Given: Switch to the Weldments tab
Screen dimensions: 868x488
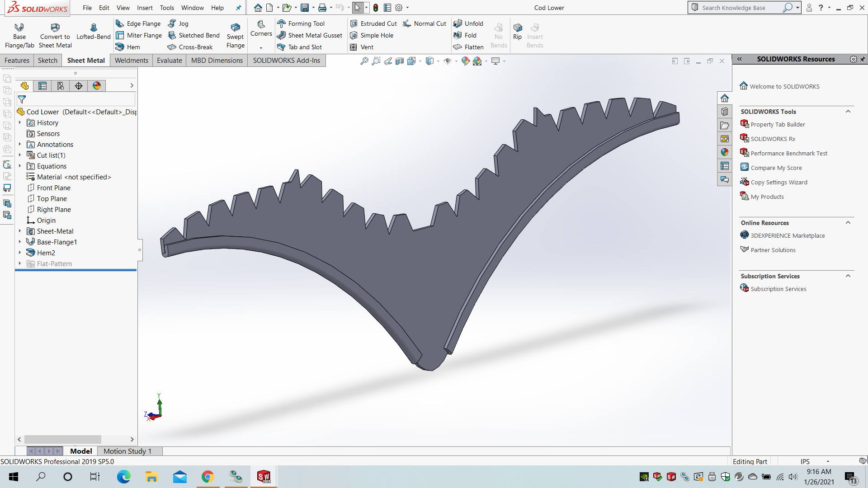Looking at the screenshot, I should [131, 61].
